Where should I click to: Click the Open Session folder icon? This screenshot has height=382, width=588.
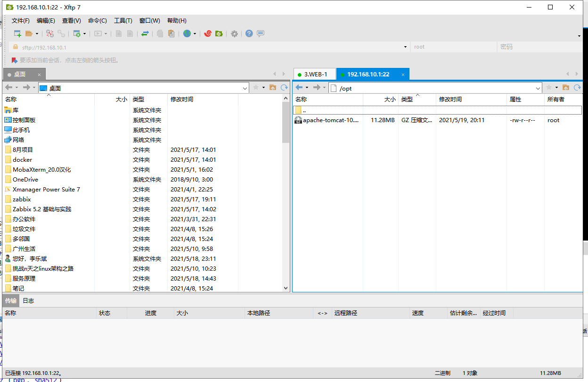click(x=29, y=33)
